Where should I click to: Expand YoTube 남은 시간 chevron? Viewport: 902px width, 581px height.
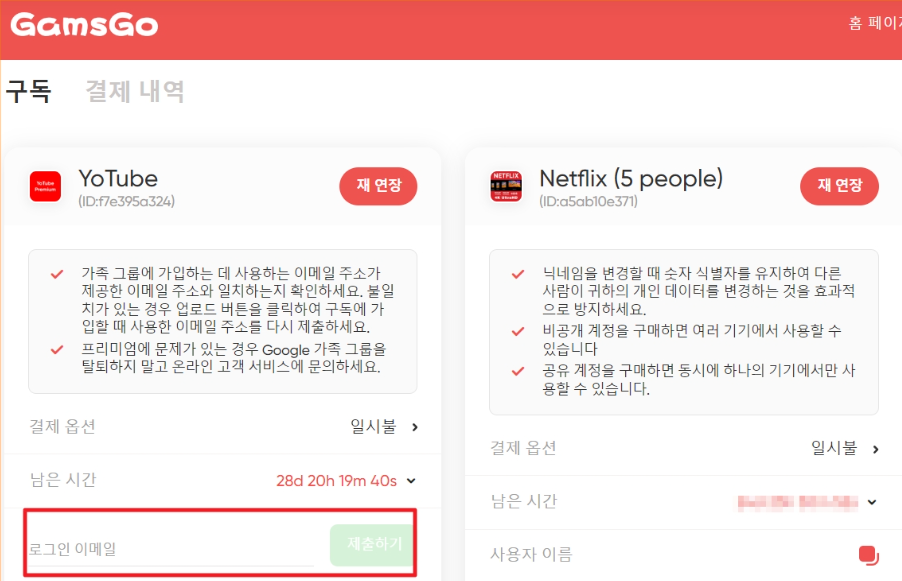click(411, 481)
